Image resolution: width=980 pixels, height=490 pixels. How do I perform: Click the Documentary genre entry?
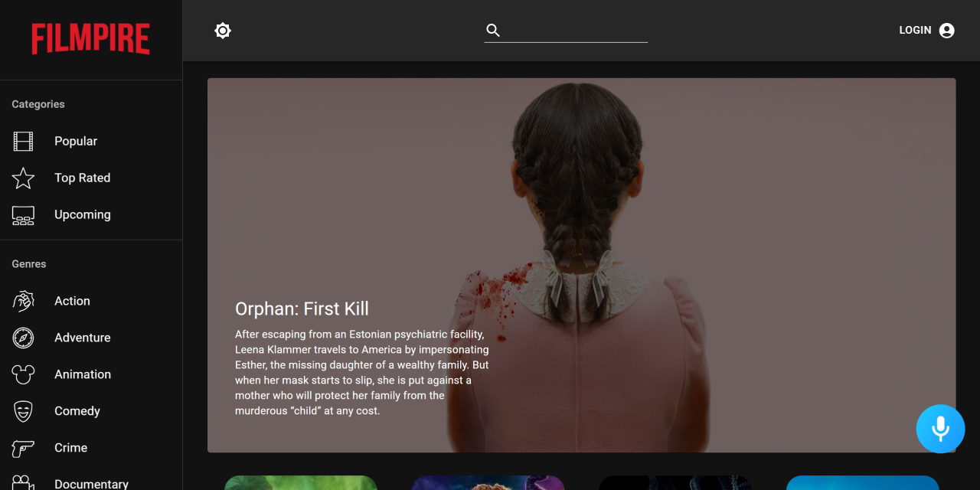(x=92, y=482)
